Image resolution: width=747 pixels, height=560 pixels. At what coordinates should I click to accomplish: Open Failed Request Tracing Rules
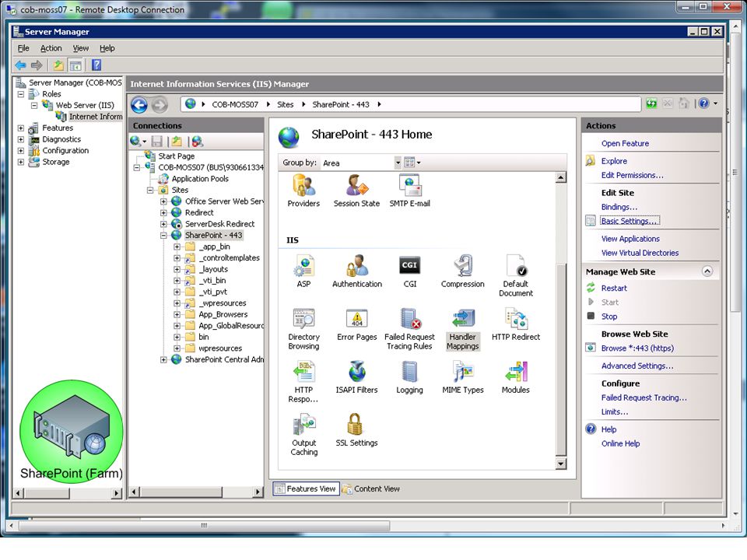410,329
